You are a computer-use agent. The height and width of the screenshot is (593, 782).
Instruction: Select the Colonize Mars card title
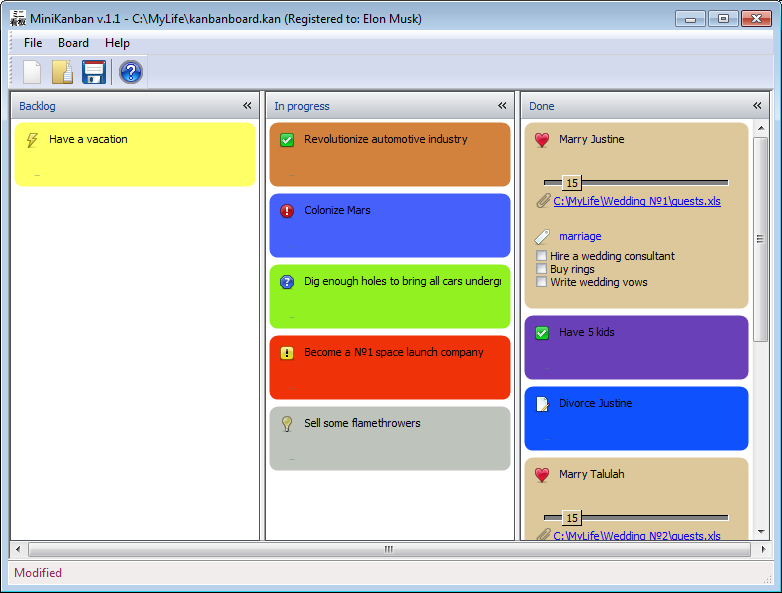pos(337,210)
